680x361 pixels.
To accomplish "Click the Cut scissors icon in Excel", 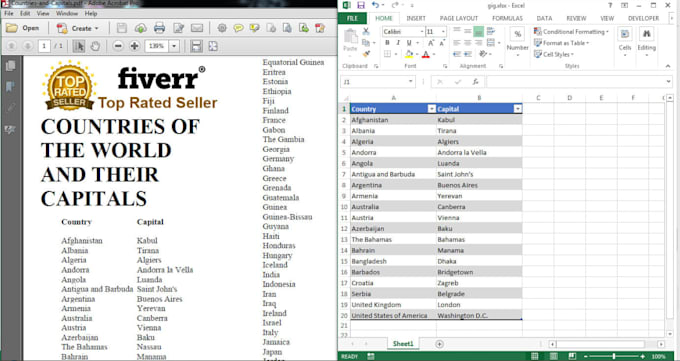I will click(x=366, y=32).
